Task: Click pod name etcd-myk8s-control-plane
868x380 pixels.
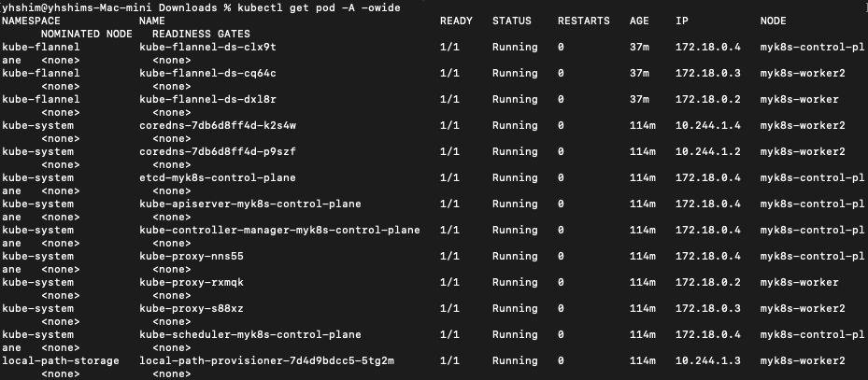Action: point(218,177)
